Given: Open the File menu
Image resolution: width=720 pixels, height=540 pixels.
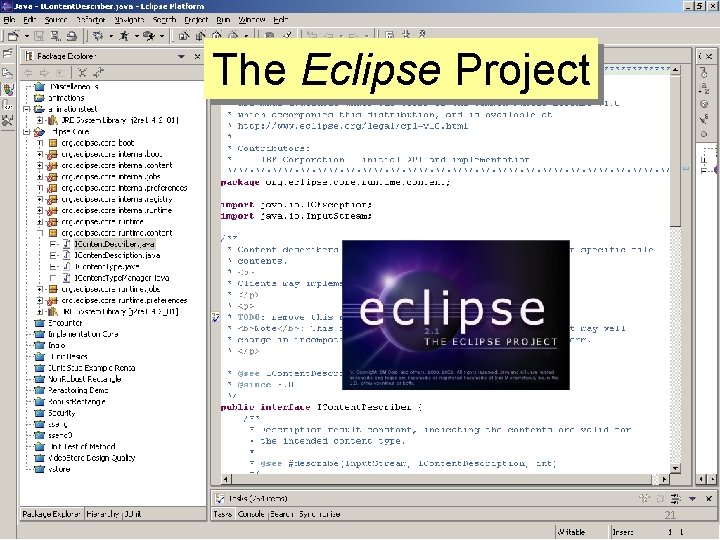Looking at the screenshot, I should pos(9,20).
